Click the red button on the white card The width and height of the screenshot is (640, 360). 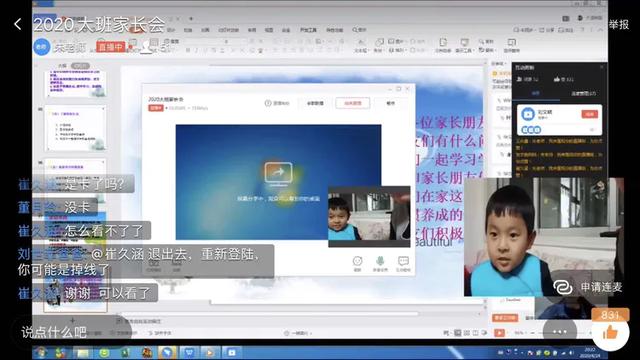(x=590, y=114)
